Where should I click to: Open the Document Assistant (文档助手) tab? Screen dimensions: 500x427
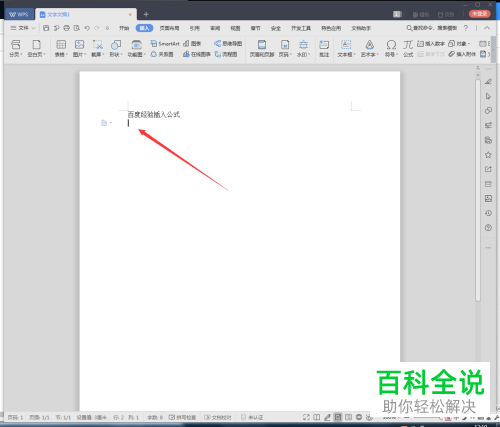point(361,28)
